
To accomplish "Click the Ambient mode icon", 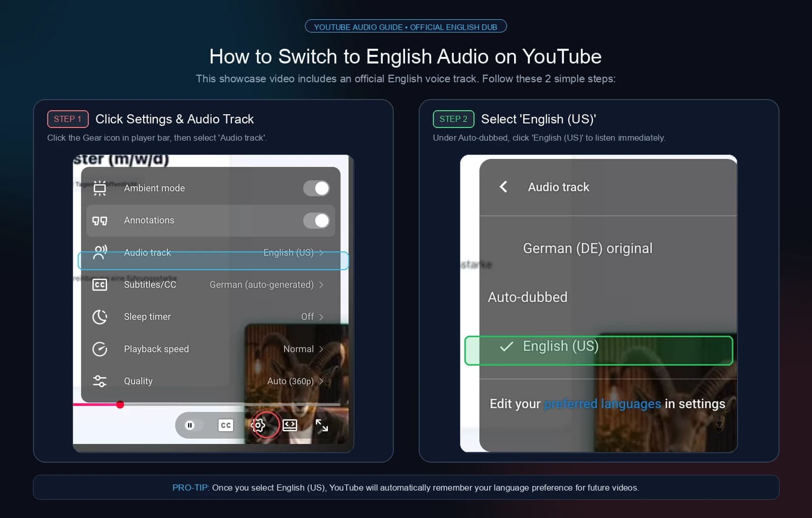I will click(100, 188).
